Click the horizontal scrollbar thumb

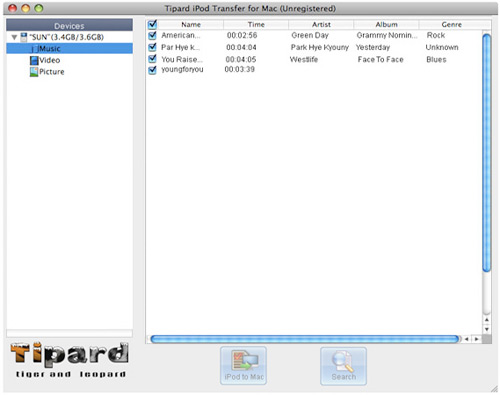tap(305, 339)
